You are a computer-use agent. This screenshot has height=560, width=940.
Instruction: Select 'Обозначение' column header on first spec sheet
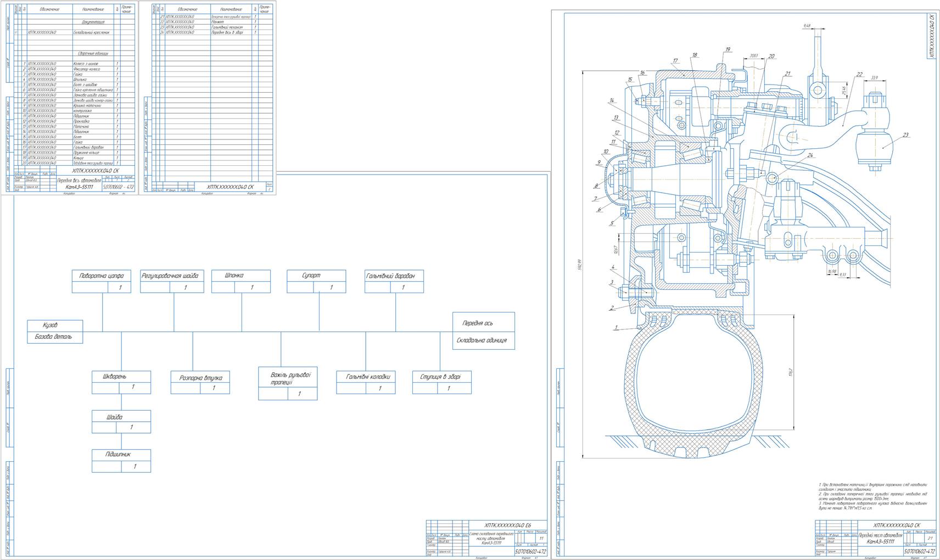(x=49, y=9)
